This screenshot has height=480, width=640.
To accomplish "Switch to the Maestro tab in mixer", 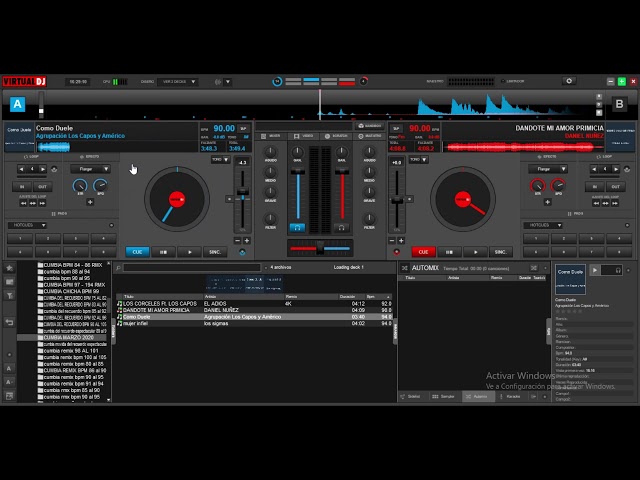I will pyautogui.click(x=370, y=136).
